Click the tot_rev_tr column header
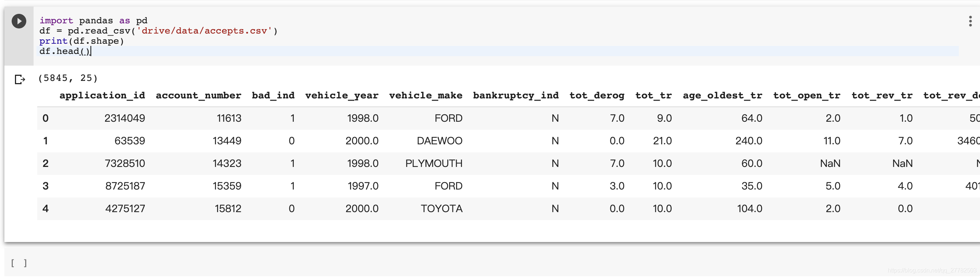This screenshot has width=980, height=277. [x=882, y=95]
